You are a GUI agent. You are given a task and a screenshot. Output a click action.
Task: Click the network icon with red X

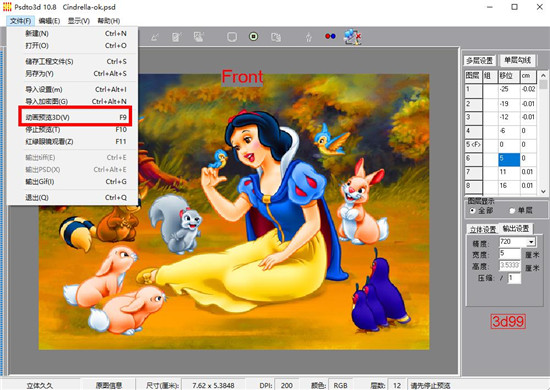(x=353, y=37)
